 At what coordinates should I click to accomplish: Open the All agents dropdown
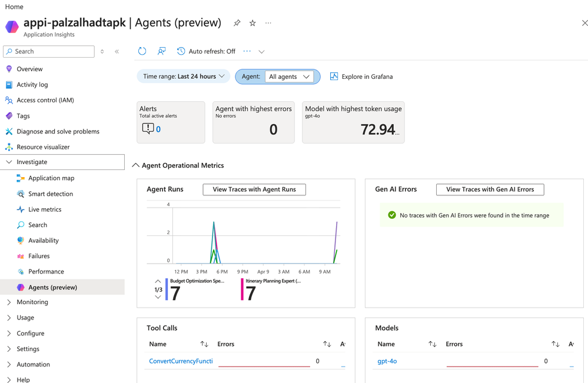[289, 76]
